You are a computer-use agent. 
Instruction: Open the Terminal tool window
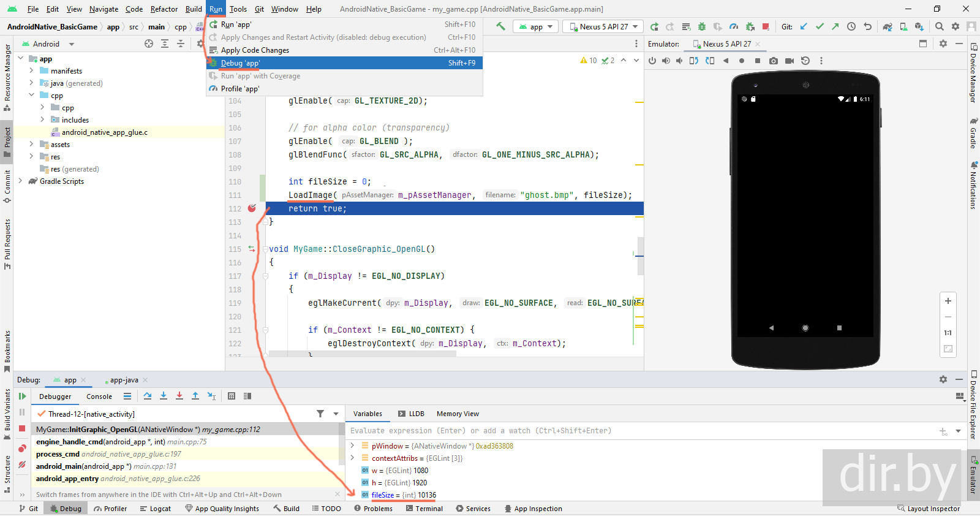pyautogui.click(x=424, y=509)
